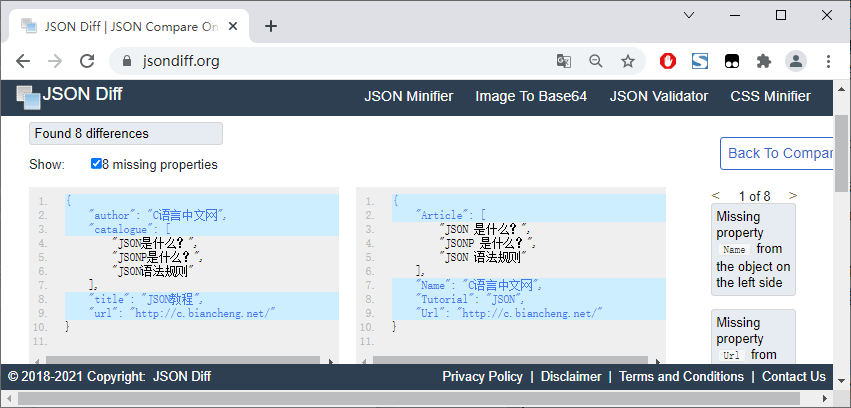
Task: Select the Missing property Name difference card
Action: click(753, 250)
